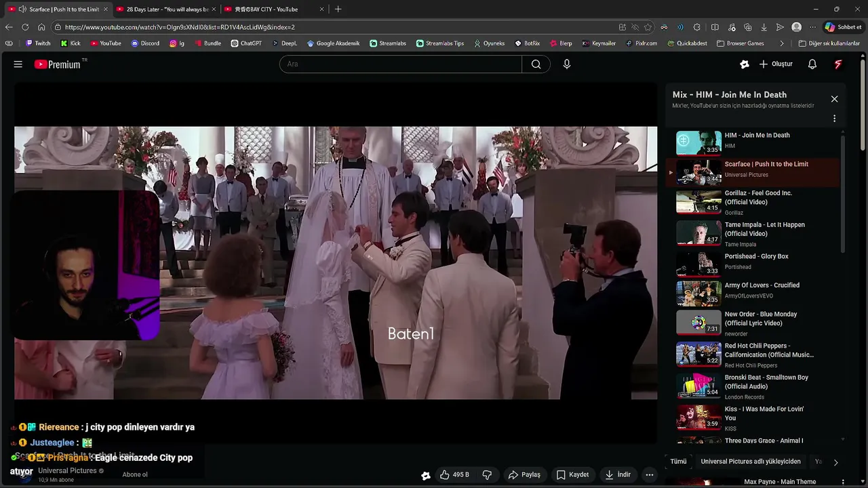The width and height of the screenshot is (868, 488).
Task: Open more video actions ellipsis
Action: click(649, 474)
